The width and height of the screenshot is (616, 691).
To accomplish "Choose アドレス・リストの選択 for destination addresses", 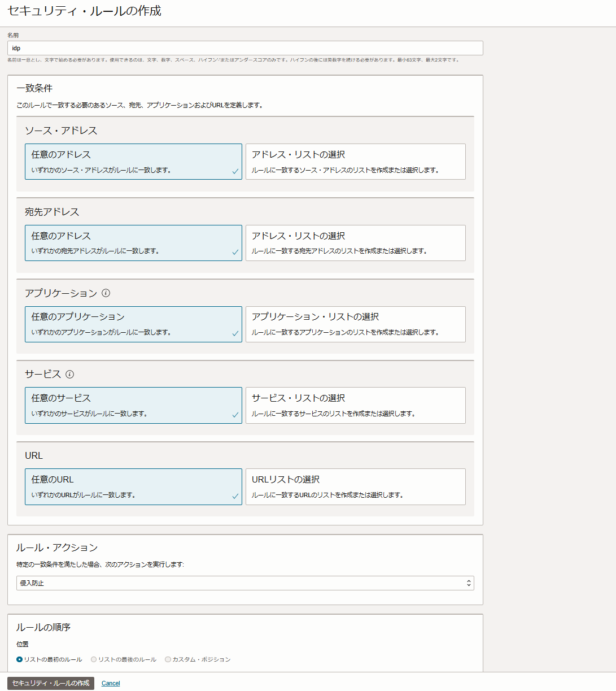I will [x=355, y=242].
